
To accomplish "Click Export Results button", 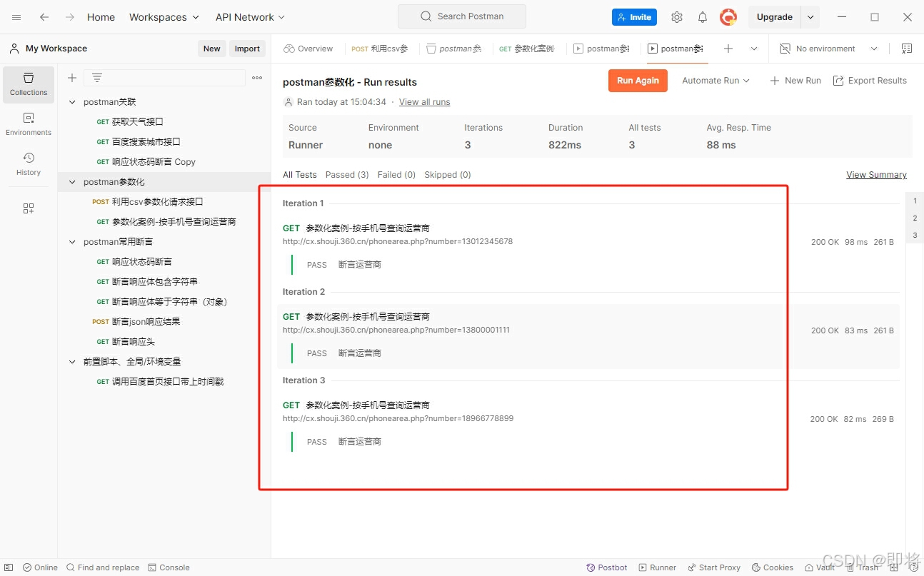I will 870,81.
